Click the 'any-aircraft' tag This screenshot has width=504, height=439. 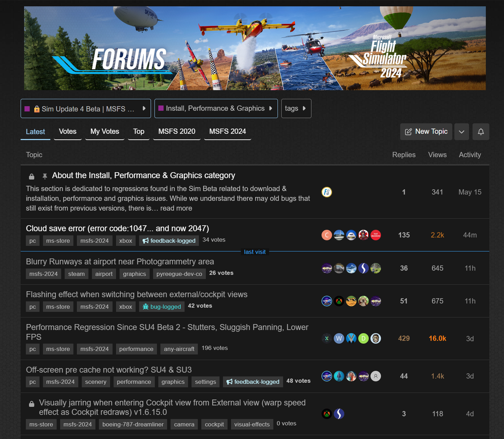[179, 349]
